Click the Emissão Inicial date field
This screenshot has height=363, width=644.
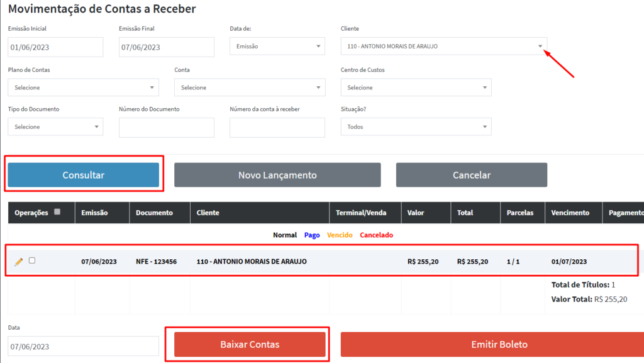55,47
